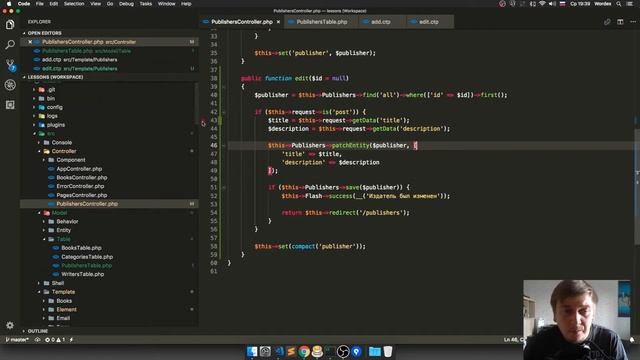The height and width of the screenshot is (360, 640).
Task: Click line number 46 in the gutter
Action: click(x=214, y=145)
